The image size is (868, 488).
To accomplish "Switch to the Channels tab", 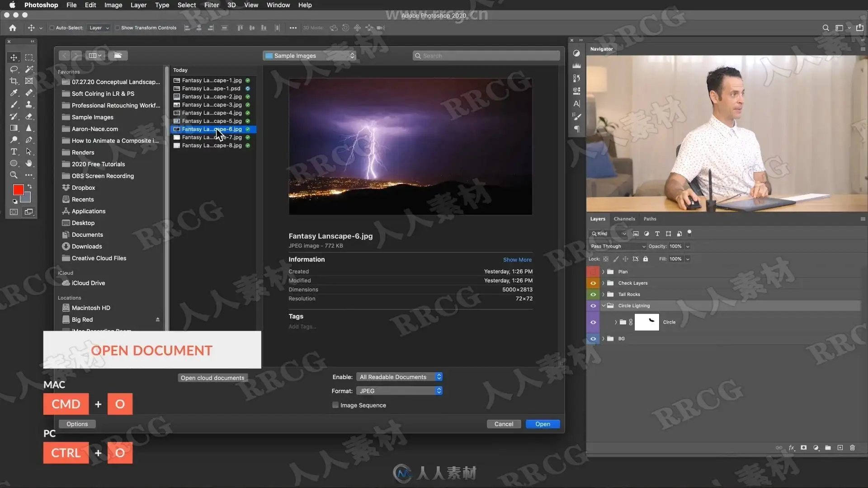I will (624, 219).
